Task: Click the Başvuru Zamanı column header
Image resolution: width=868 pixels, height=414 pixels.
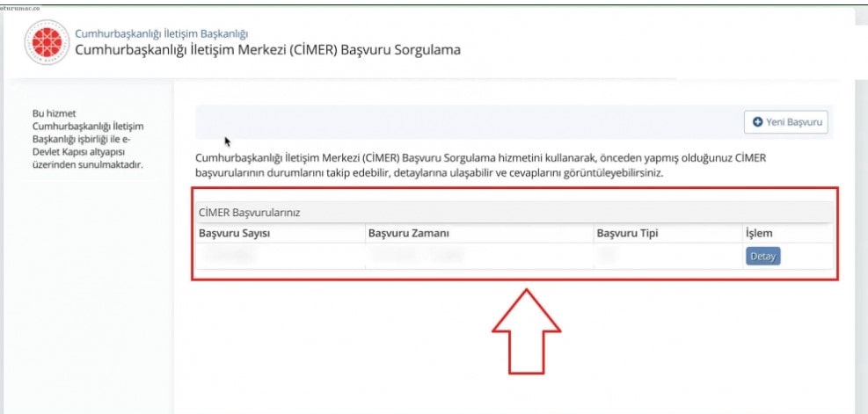Action: point(409,234)
